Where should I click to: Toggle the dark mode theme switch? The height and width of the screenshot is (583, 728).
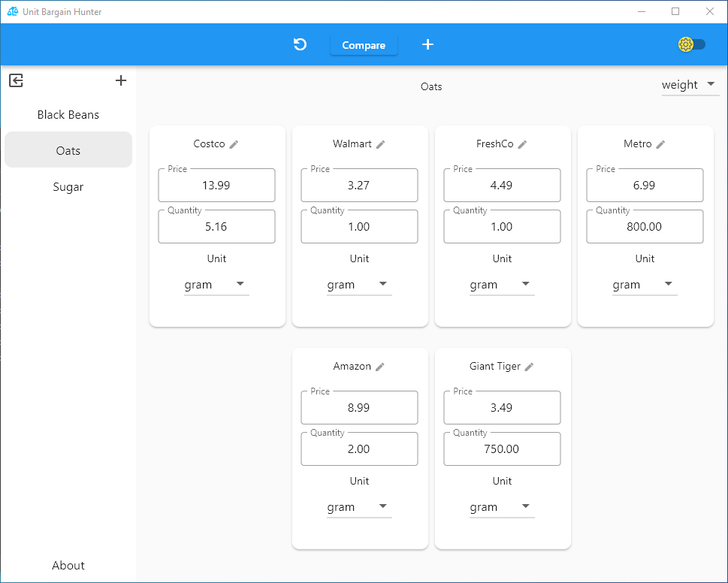coord(692,44)
